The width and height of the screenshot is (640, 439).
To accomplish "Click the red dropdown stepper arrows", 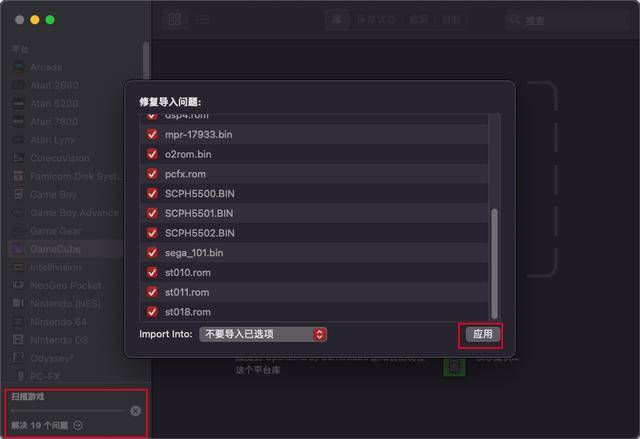I will (x=320, y=334).
